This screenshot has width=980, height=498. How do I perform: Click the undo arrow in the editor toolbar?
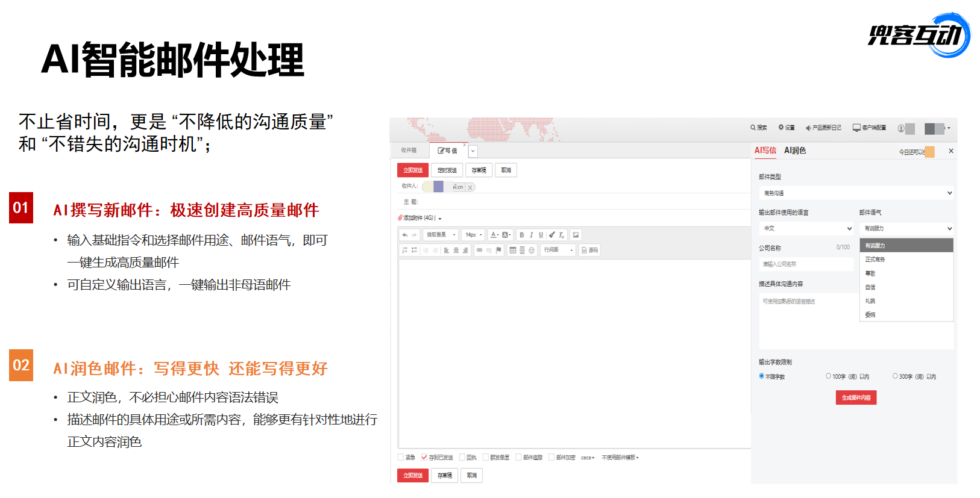coord(405,235)
